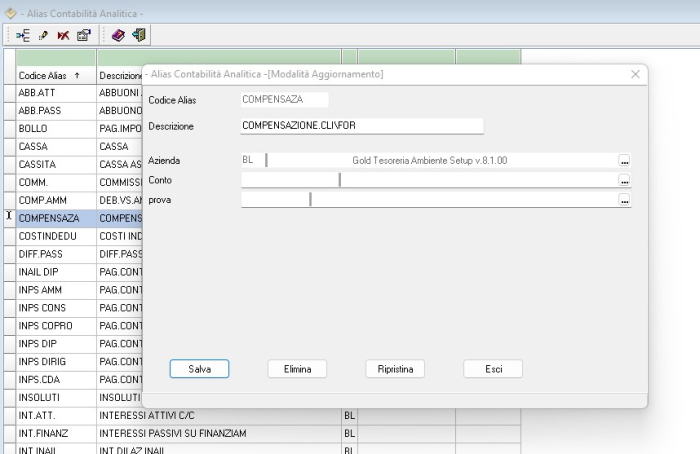Click the red X delete toolbar icon
Viewport: 700px width, 454px height.
click(x=62, y=35)
